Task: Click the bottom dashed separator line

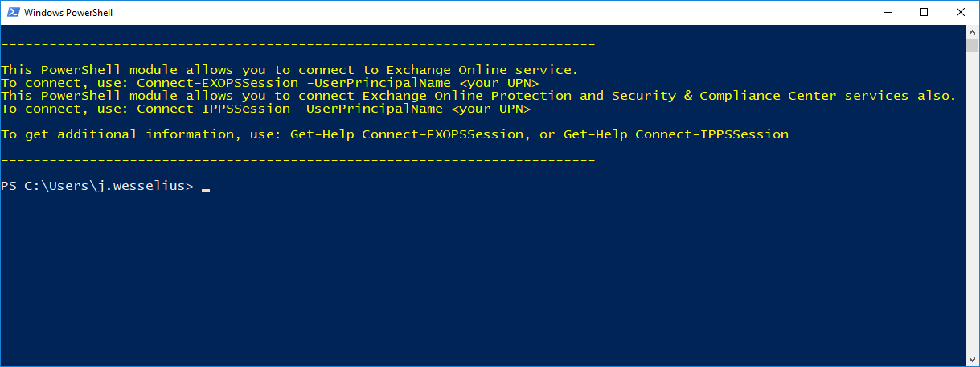Action: (297, 160)
